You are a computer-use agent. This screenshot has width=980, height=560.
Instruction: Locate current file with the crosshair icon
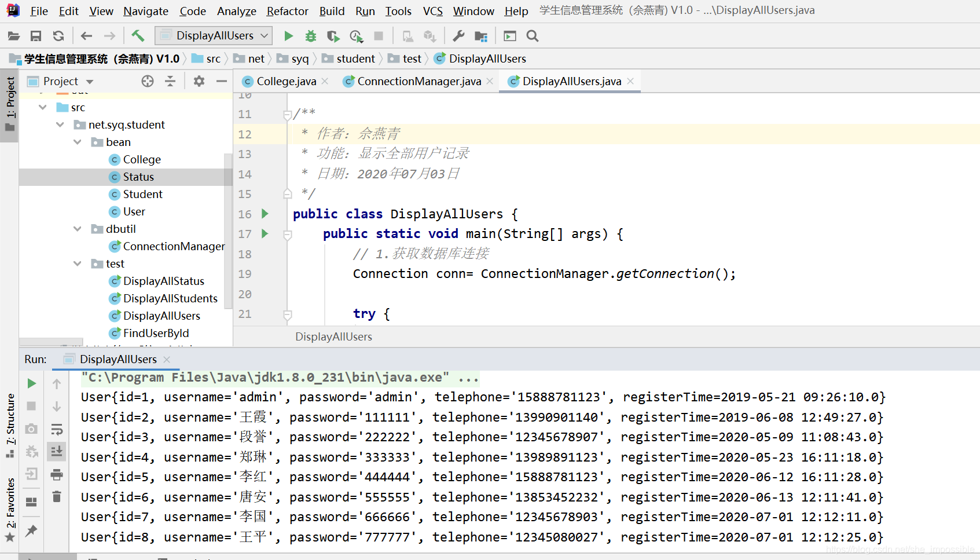click(x=148, y=81)
